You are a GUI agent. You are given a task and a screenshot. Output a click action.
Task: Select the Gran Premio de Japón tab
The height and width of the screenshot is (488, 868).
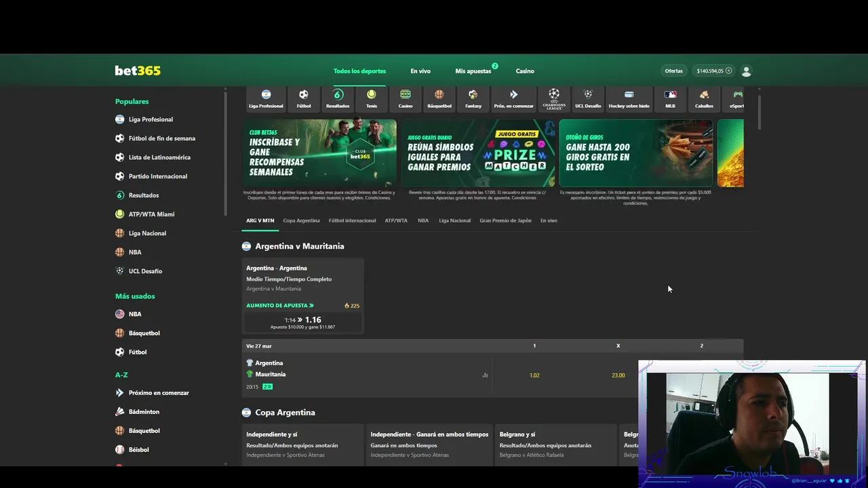pos(505,220)
